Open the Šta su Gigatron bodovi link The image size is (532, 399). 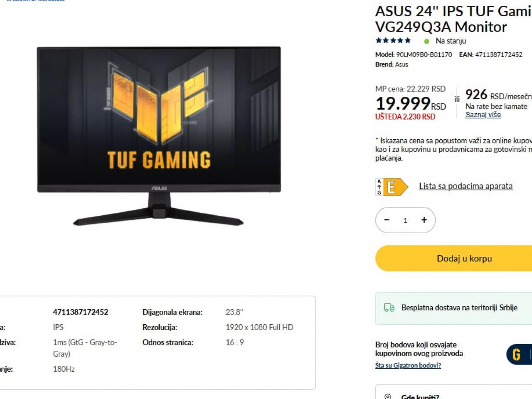[x=408, y=365]
